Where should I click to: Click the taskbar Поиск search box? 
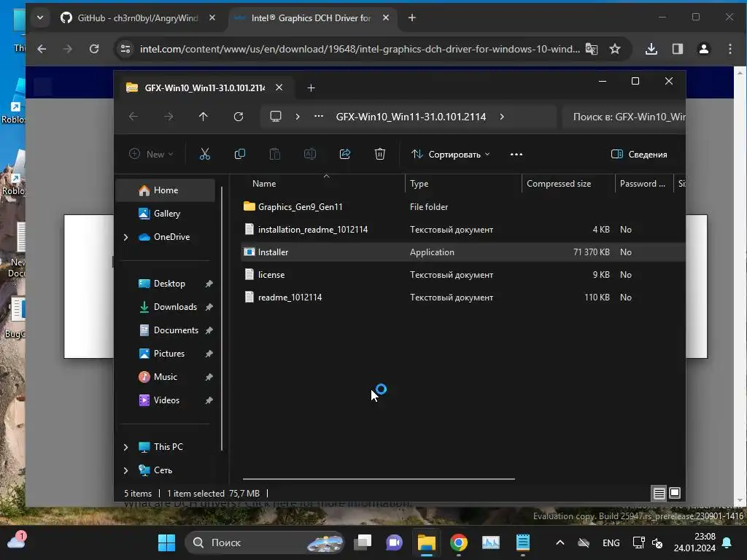click(264, 542)
